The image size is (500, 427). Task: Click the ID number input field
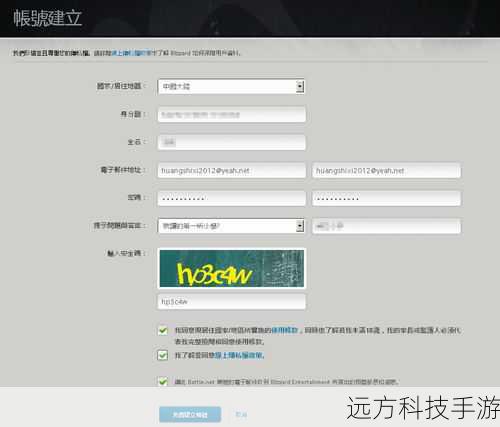coord(231,115)
